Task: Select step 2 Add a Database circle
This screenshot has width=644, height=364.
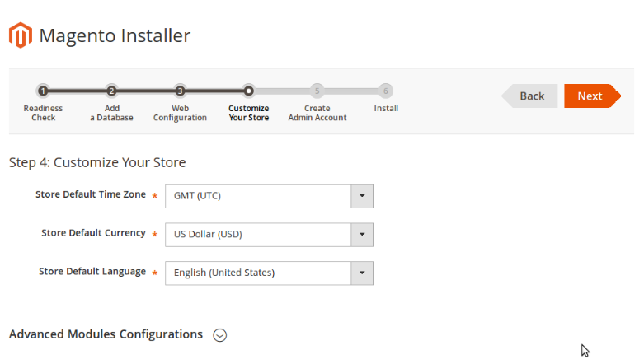Action: [111, 91]
